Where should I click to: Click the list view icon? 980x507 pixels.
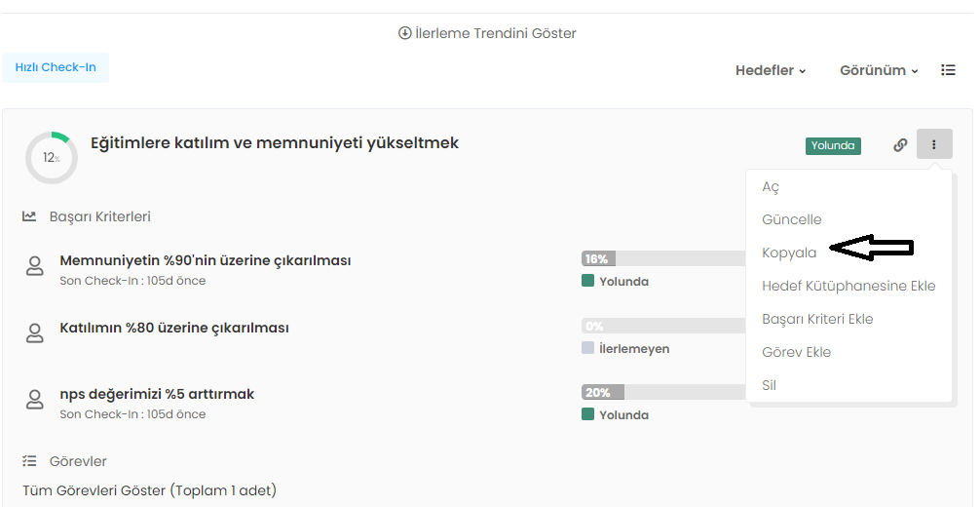point(948,70)
